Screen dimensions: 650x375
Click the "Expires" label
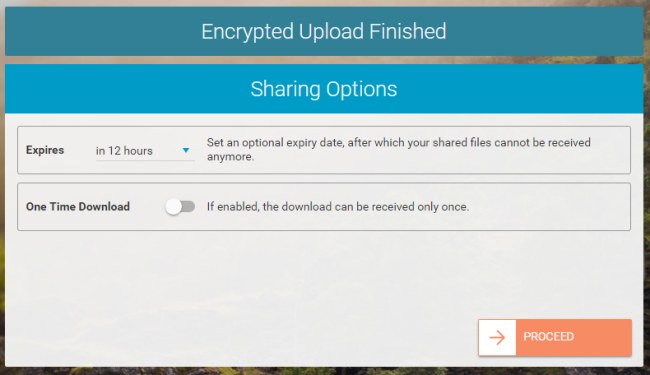click(45, 150)
